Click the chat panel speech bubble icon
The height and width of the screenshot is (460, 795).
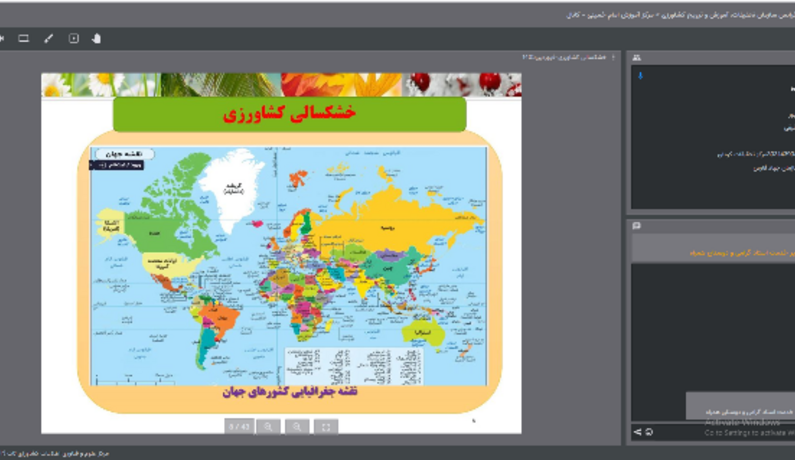click(636, 226)
